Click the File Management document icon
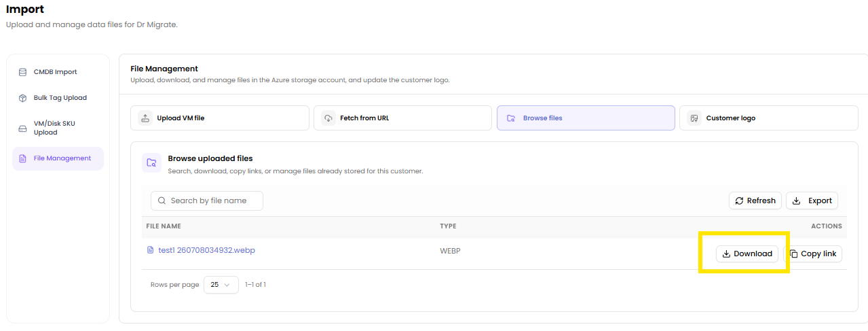Viewport: 868px width, 331px height. [x=22, y=158]
